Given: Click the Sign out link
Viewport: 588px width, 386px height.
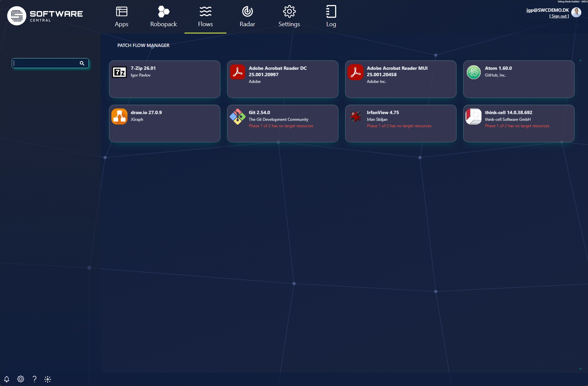Looking at the screenshot, I should point(559,16).
